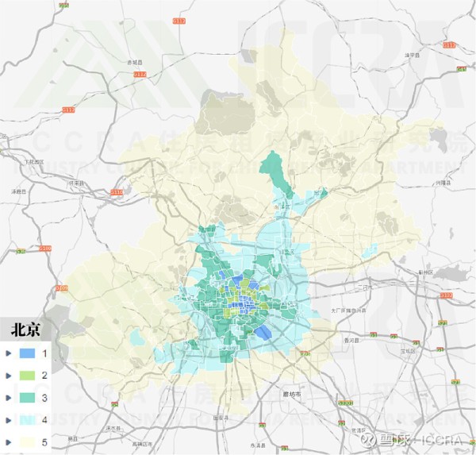Image resolution: width=476 pixels, height=455 pixels.
Task: Click the 宝坻区 district label
Action: click(x=408, y=349)
